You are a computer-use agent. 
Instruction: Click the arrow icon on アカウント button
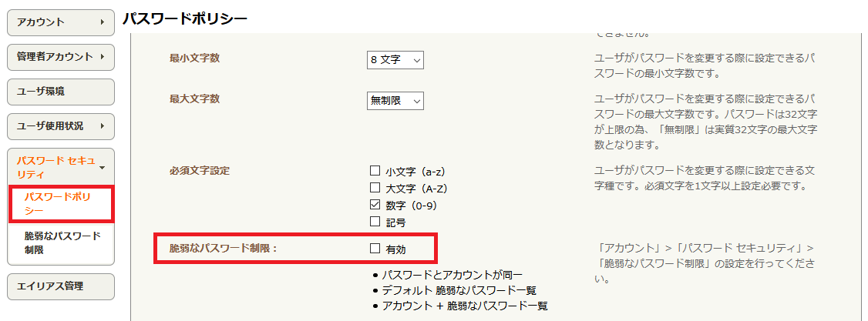(103, 22)
